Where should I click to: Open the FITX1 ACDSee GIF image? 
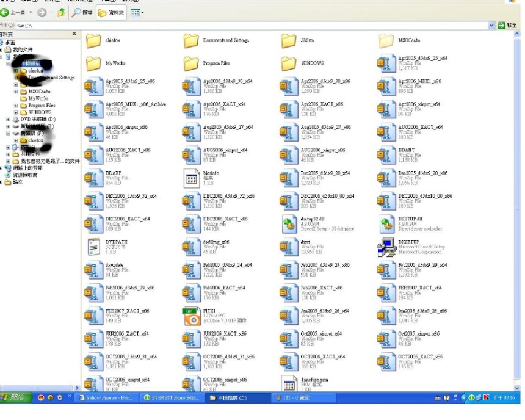[191, 316]
